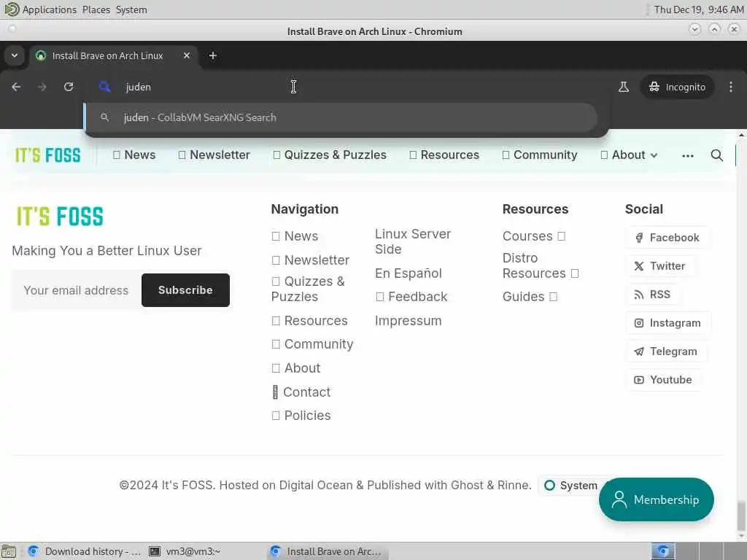Image resolution: width=747 pixels, height=560 pixels.
Task: Click the search magnifier in address bar
Action: (104, 87)
